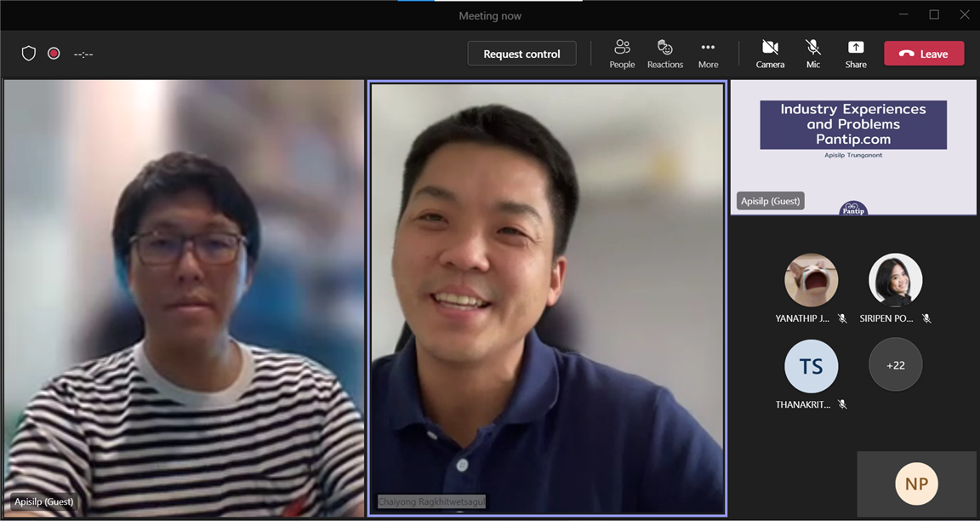
Task: Expand the More options menu
Action: (708, 54)
